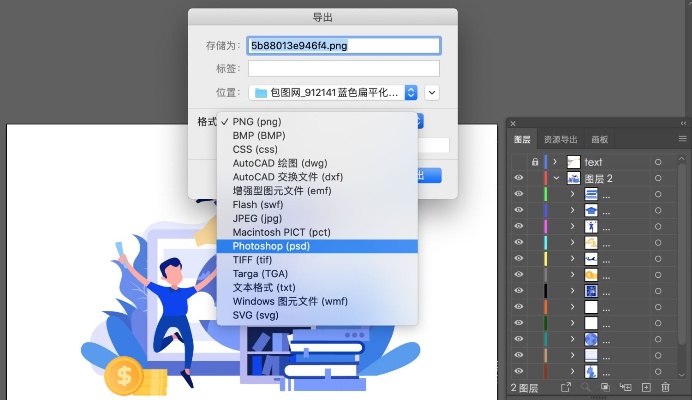This screenshot has height=400, width=692.
Task: Click the target circle of the text layer
Action: tap(658, 162)
